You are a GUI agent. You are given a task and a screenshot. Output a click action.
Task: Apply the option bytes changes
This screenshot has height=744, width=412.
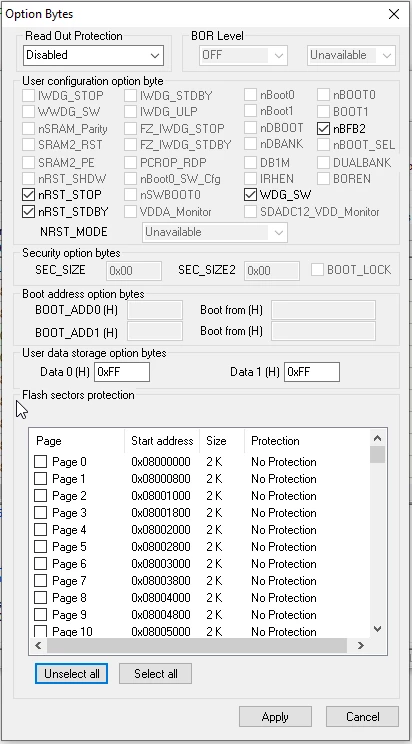(275, 716)
